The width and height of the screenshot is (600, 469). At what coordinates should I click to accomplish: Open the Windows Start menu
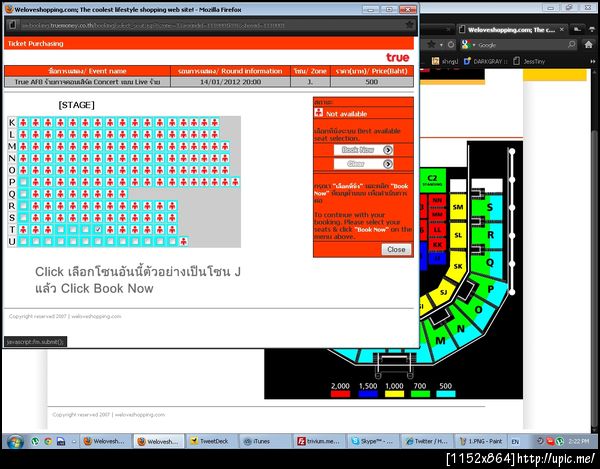click(15, 441)
